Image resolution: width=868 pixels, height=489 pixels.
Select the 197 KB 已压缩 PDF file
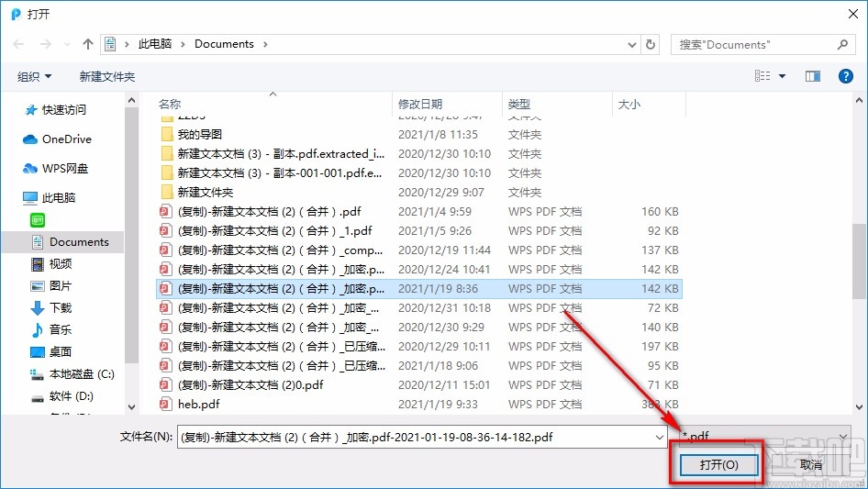[419, 347]
